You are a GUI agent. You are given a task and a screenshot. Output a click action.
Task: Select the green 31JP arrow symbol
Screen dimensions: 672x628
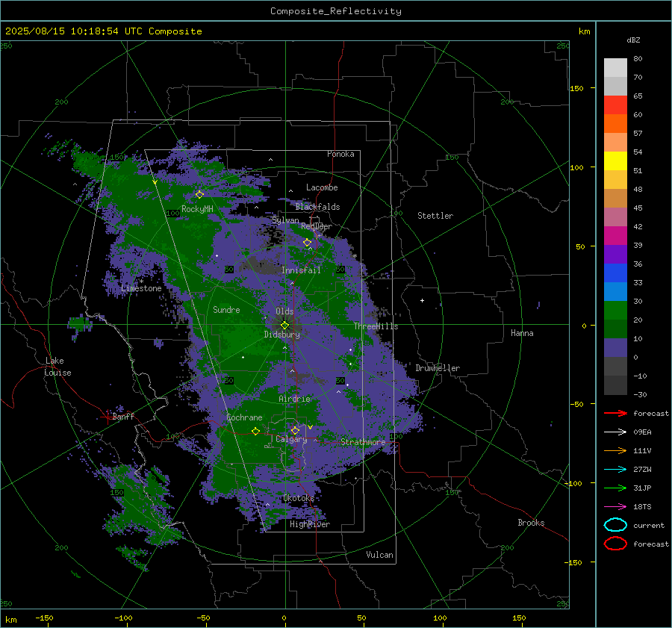point(615,488)
